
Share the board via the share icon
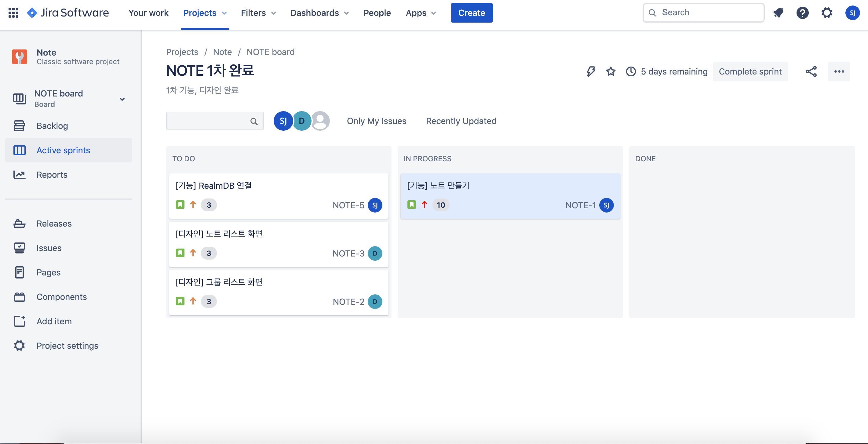(811, 71)
